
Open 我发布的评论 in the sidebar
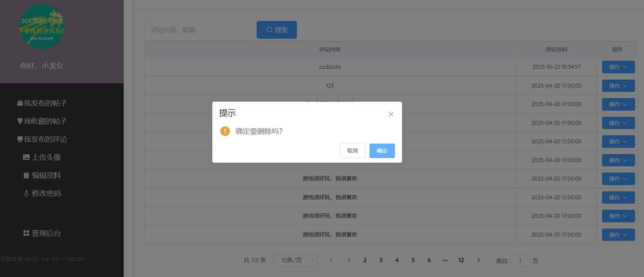click(42, 139)
